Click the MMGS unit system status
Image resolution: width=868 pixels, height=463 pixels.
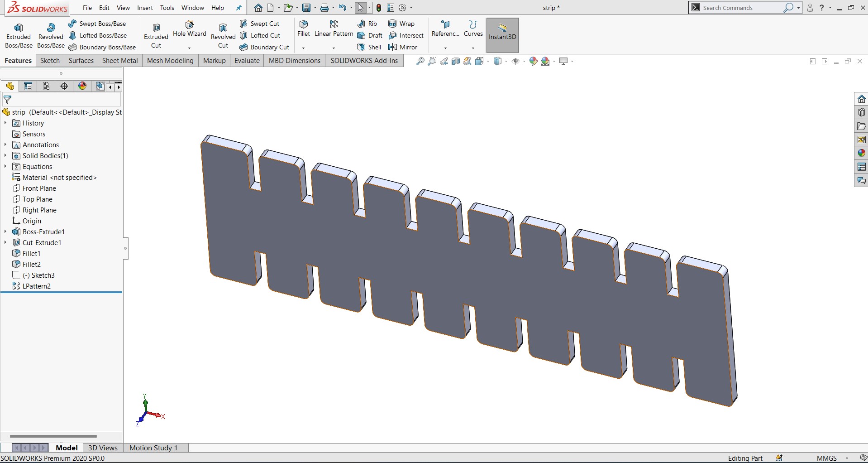[827, 458]
